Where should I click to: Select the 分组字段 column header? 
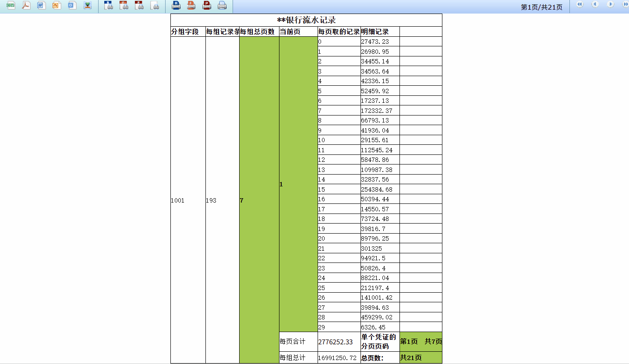[x=188, y=31]
